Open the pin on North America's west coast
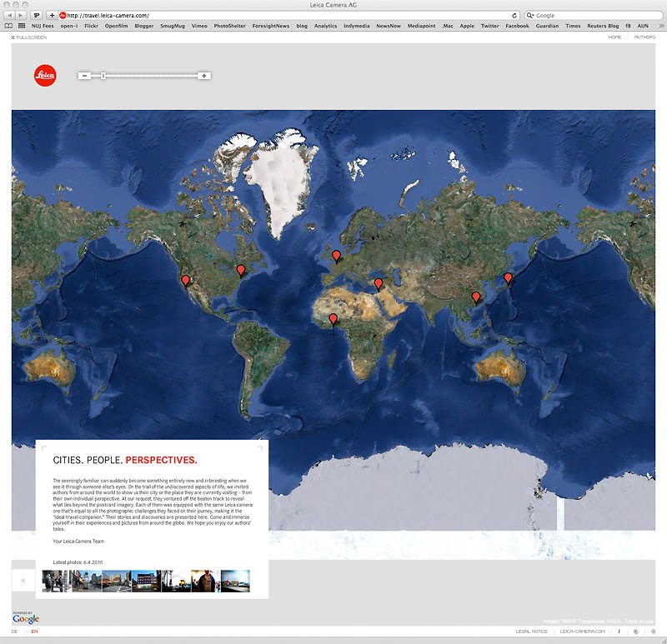This screenshot has height=644, width=667. pos(186,282)
